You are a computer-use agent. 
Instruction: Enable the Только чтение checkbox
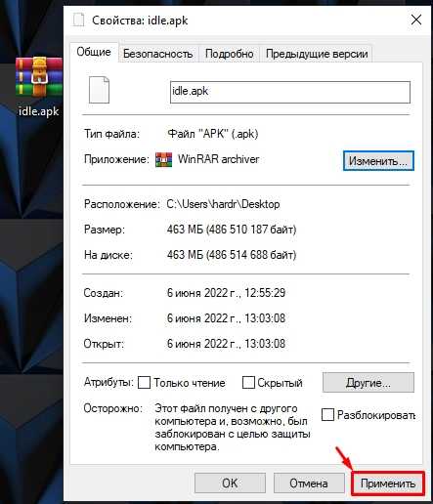point(144,383)
